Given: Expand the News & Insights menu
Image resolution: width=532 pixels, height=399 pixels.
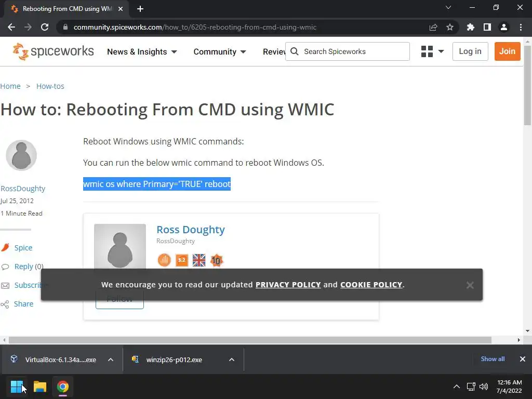Looking at the screenshot, I should tap(142, 51).
